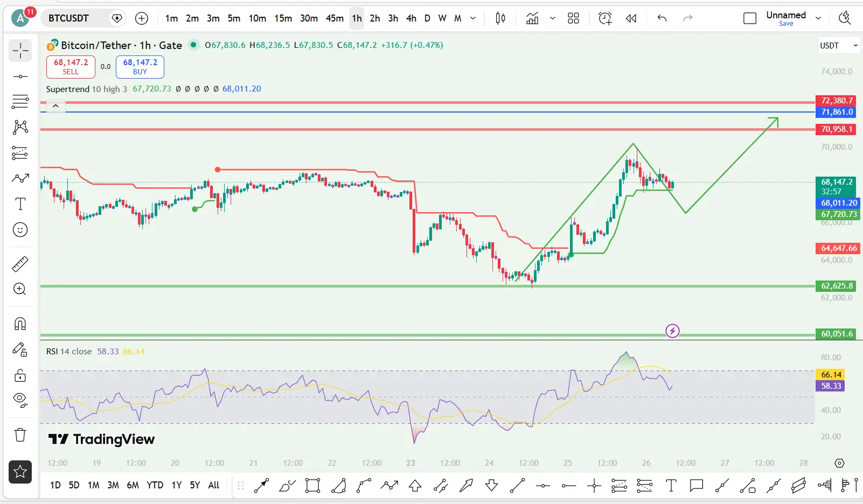Show the All date range
Image resolution: width=863 pixels, height=504 pixels.
(x=214, y=485)
